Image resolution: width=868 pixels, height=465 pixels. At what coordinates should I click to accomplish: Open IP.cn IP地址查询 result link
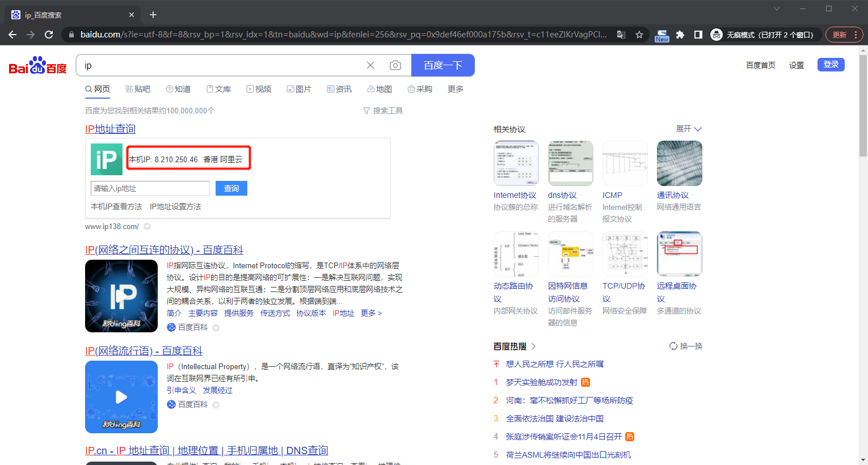tap(207, 450)
